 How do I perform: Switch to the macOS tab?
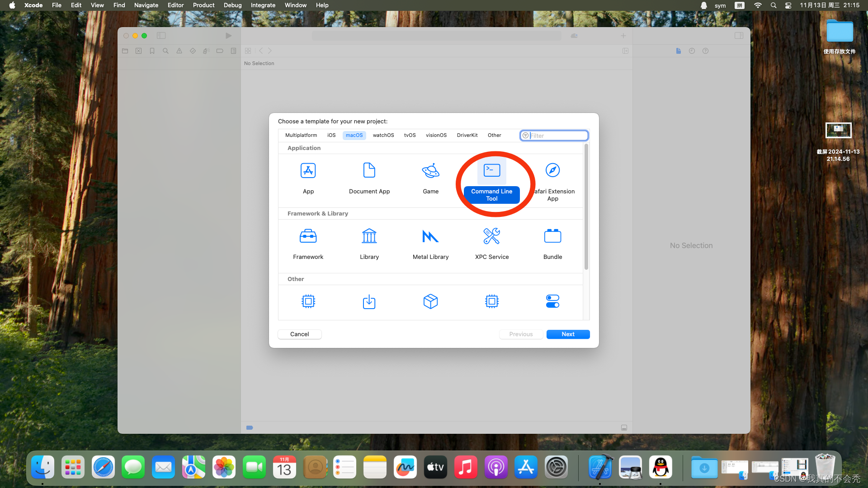[x=354, y=135]
